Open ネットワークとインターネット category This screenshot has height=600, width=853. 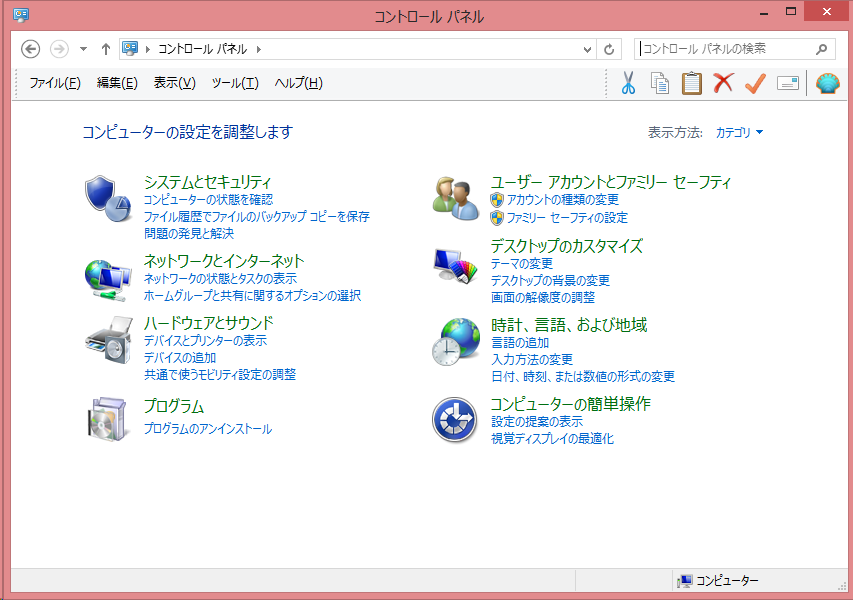[x=224, y=261]
